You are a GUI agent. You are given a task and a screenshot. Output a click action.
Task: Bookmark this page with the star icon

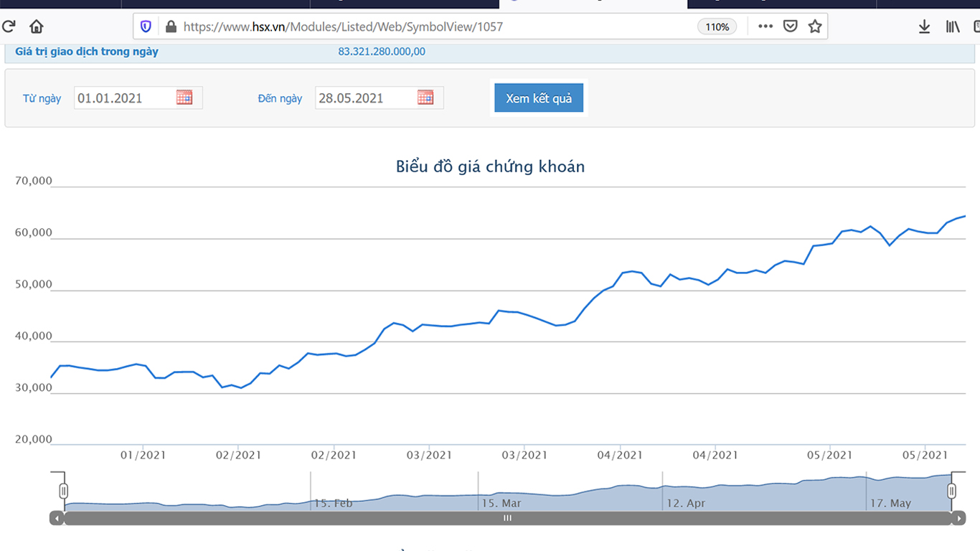pyautogui.click(x=815, y=27)
